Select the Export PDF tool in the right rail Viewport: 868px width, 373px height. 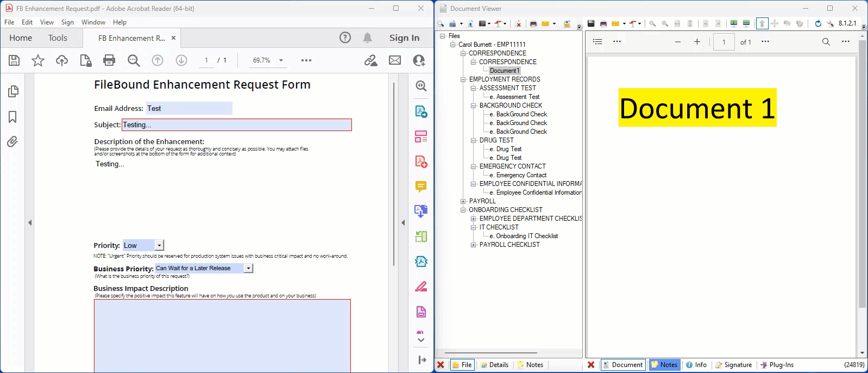pos(421,111)
